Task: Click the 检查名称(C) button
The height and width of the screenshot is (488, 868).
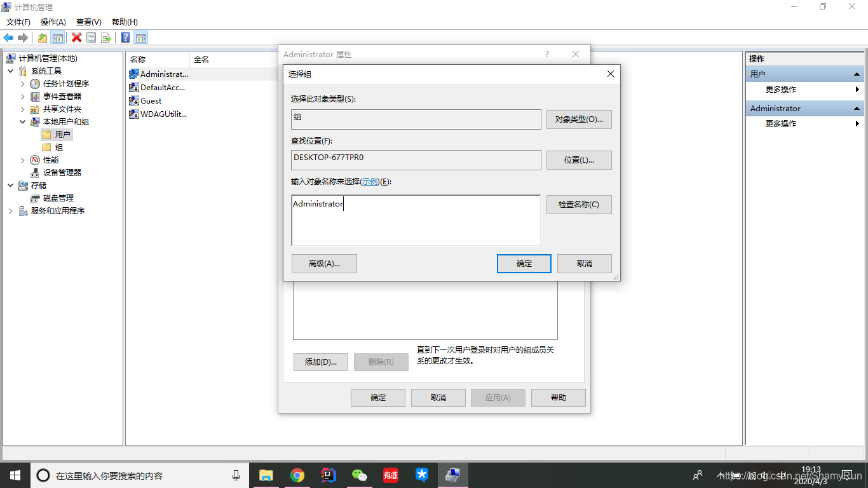Action: pos(579,204)
